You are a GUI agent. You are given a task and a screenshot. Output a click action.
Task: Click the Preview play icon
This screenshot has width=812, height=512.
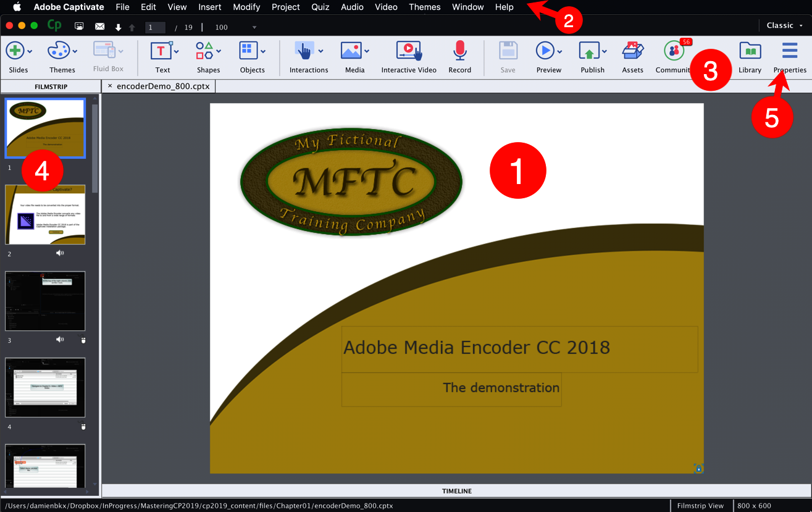(x=545, y=51)
